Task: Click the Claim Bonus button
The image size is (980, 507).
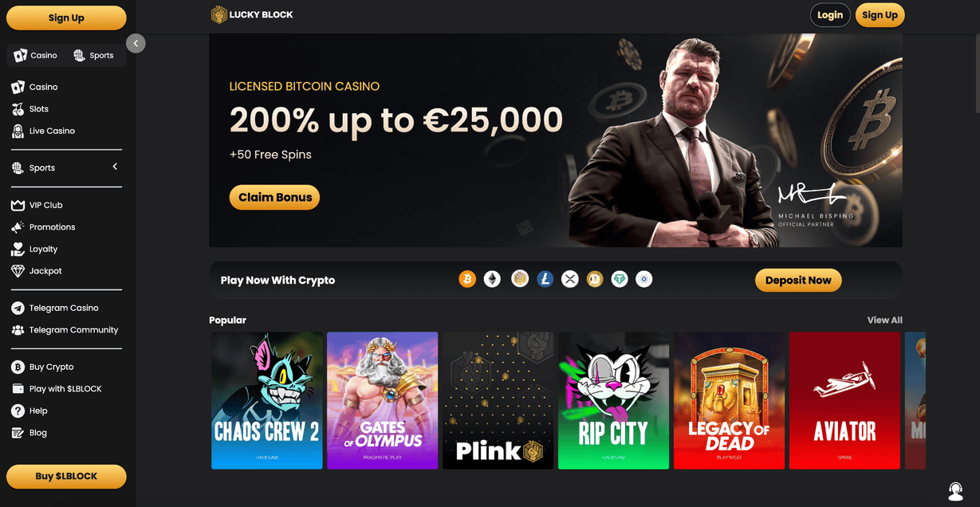Action: (274, 197)
